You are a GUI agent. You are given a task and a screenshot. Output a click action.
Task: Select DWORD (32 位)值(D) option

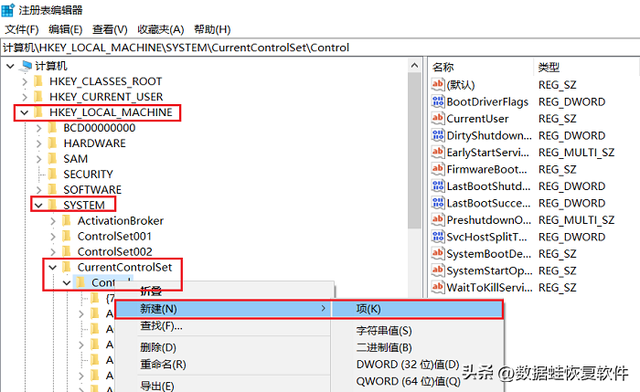point(408,364)
